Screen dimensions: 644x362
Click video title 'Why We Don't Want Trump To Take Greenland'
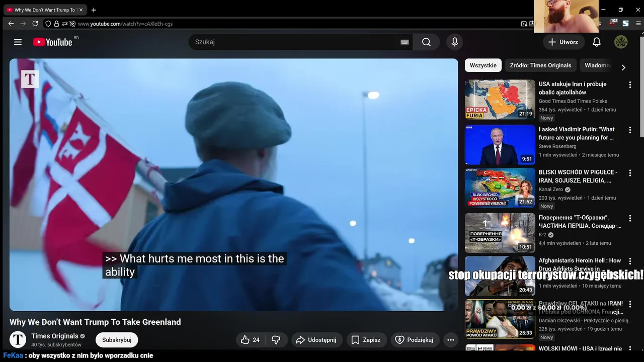coord(95,322)
